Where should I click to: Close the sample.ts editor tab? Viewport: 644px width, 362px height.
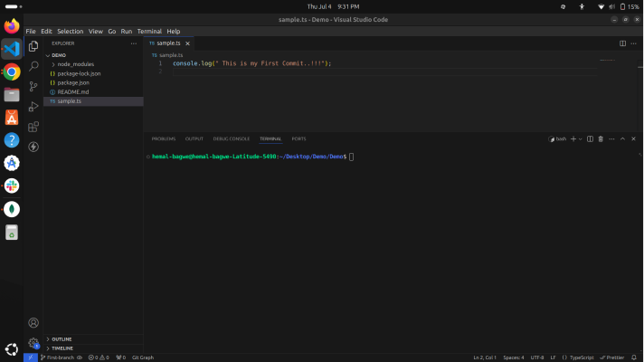pyautogui.click(x=188, y=43)
